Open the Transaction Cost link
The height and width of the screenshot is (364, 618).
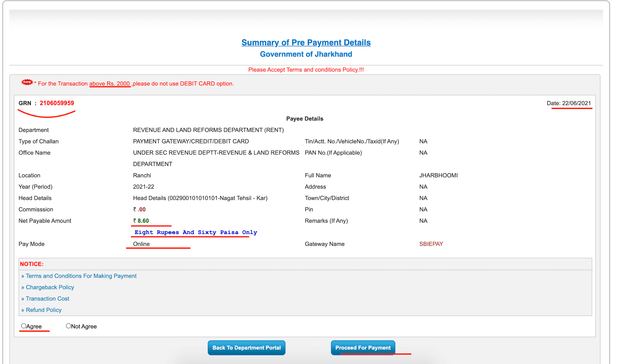pos(47,299)
